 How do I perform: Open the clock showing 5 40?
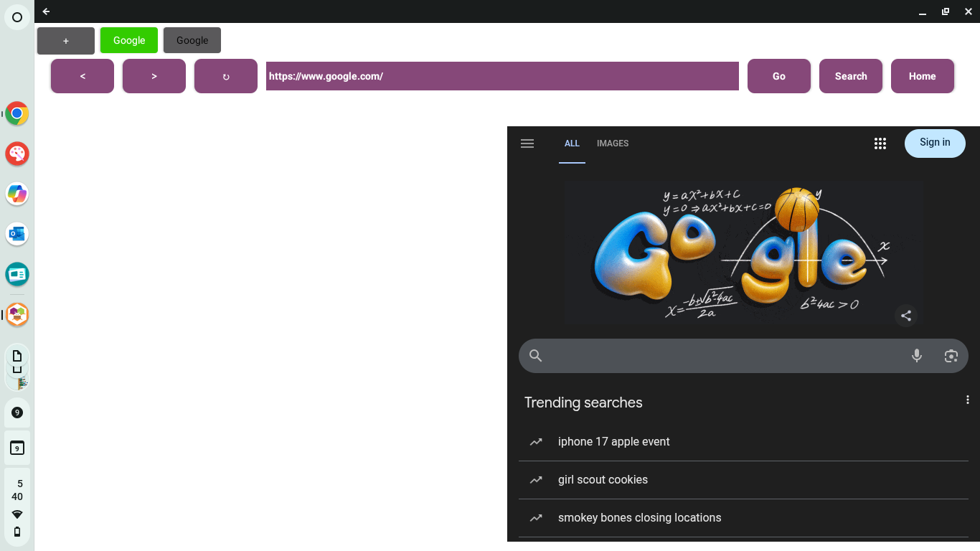tap(17, 490)
